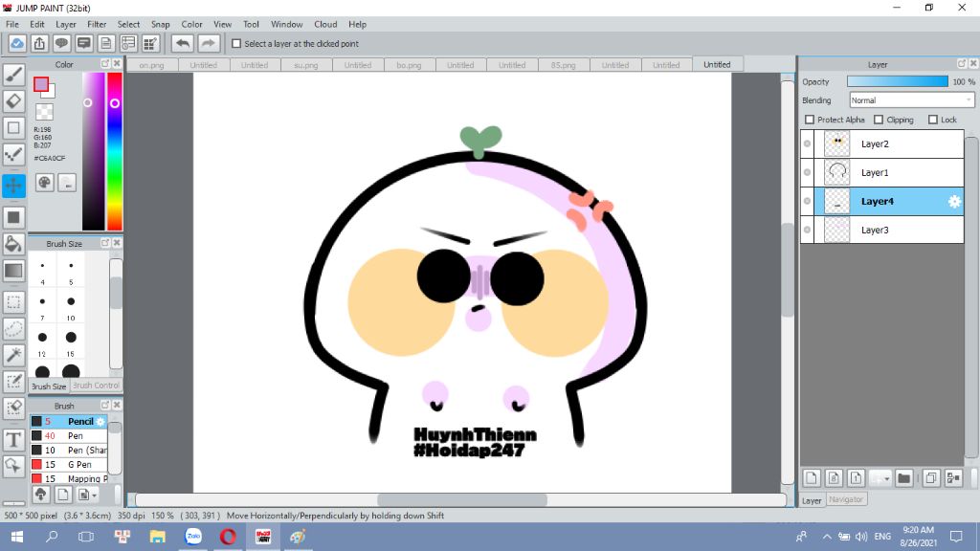Toggle the Clipping checkbox

[x=879, y=120]
